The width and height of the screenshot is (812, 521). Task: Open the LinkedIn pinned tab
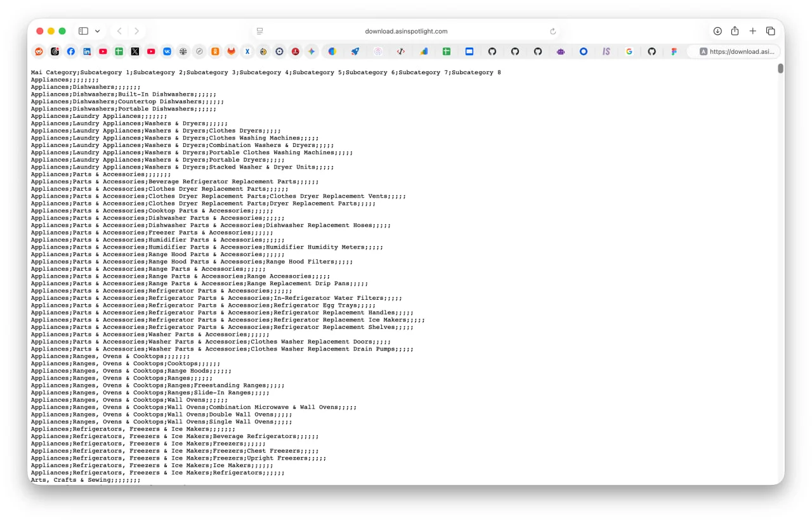tap(87, 51)
